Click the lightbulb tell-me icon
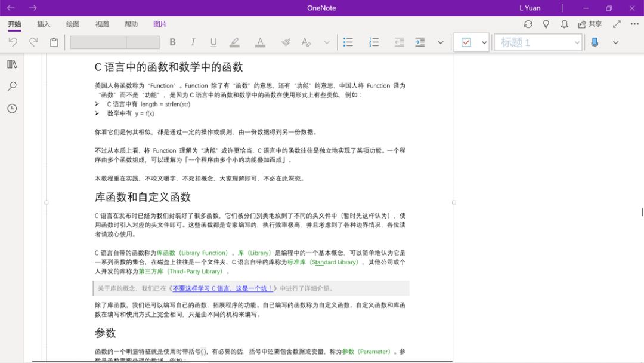Screen dimensions: 644x363 coord(546,24)
